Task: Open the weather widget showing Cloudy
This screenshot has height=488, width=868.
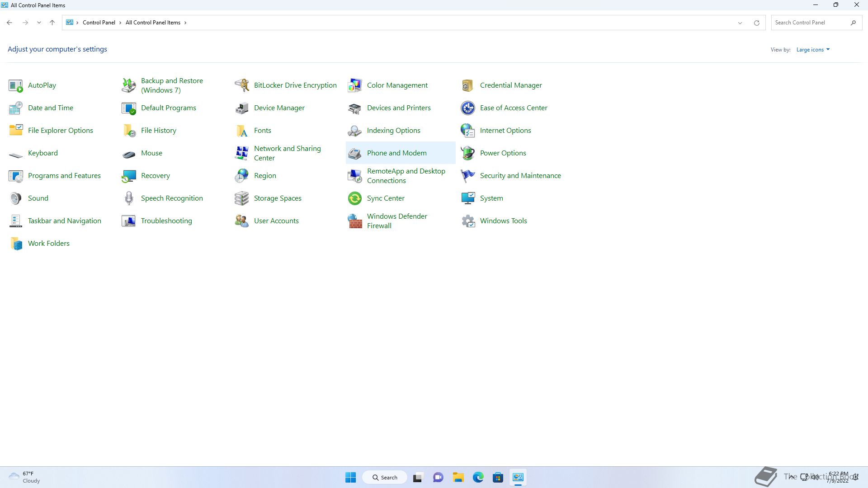Action: [25, 478]
